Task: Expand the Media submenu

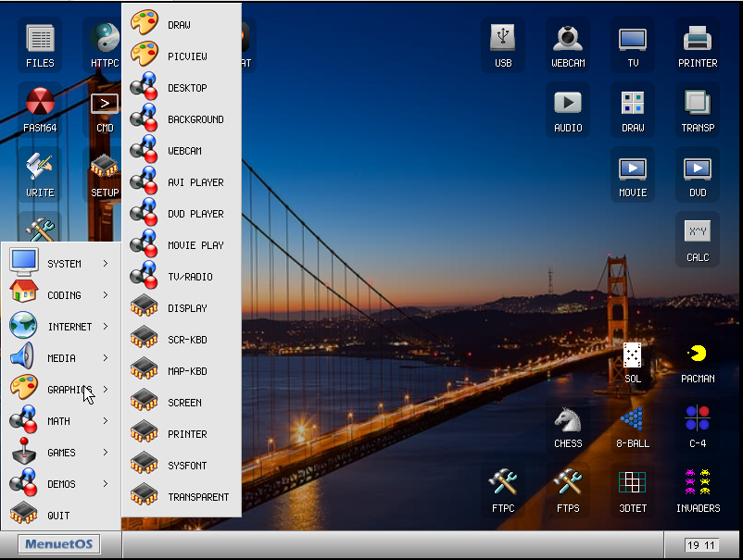Action: 63,358
